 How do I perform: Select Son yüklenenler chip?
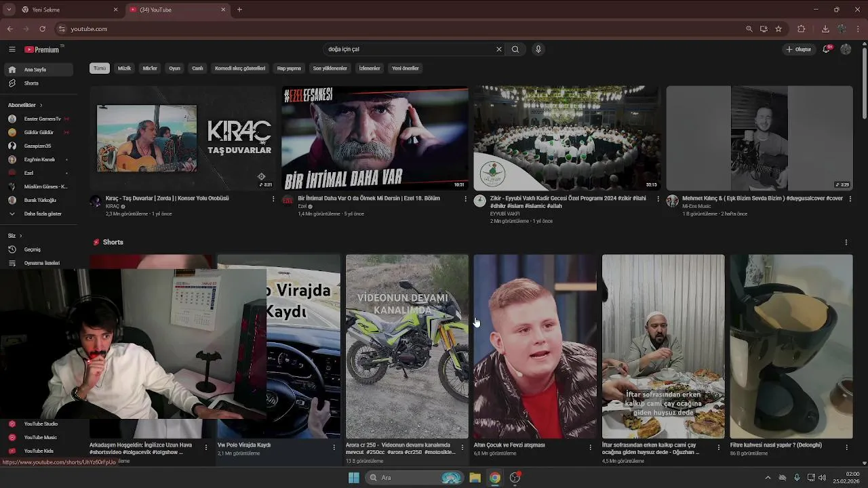coord(330,68)
